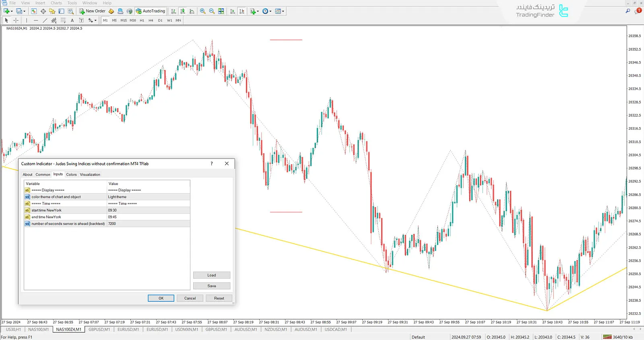
Task: Open the templates dropdown in toolbar
Action: click(x=283, y=11)
